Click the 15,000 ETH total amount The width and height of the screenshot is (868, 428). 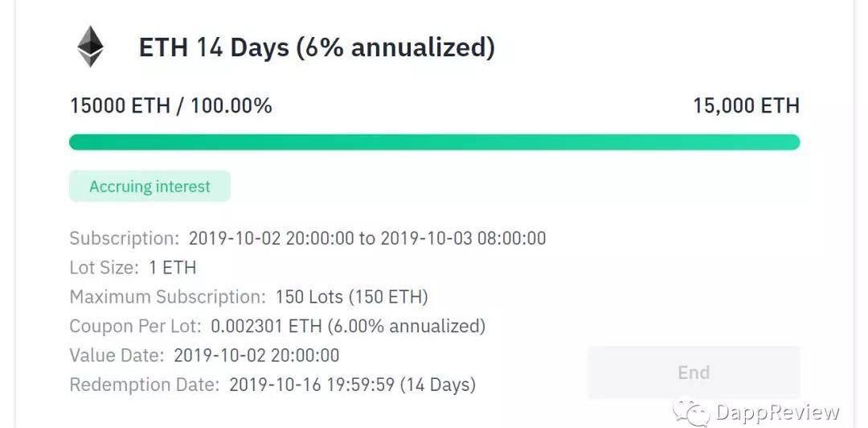coord(746,105)
